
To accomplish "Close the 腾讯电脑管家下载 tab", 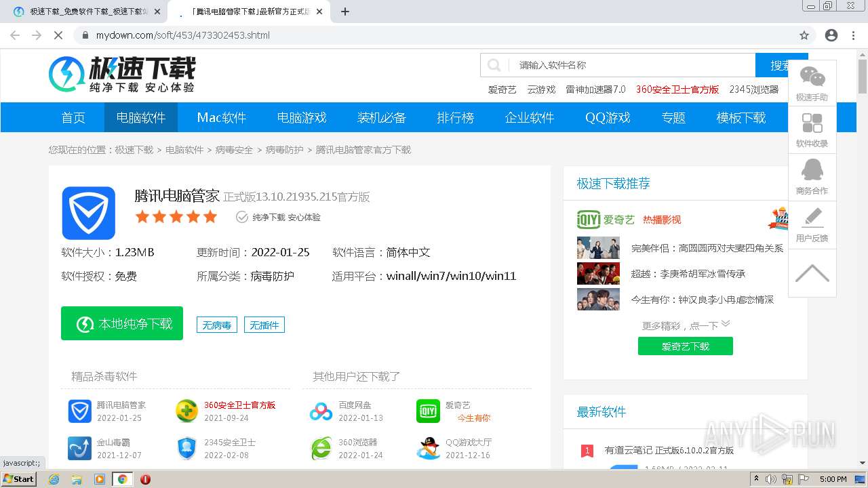I will [319, 12].
